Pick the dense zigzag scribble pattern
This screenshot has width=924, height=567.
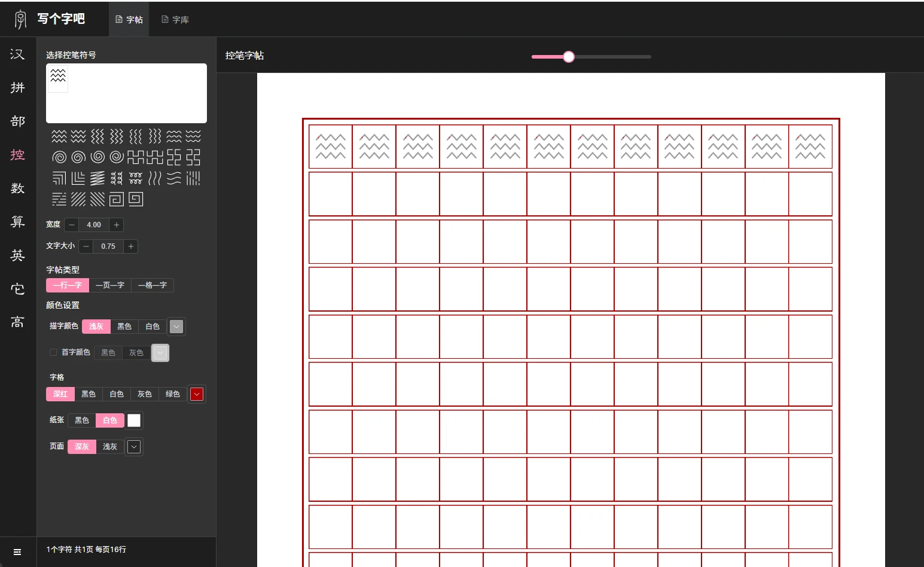point(97,178)
